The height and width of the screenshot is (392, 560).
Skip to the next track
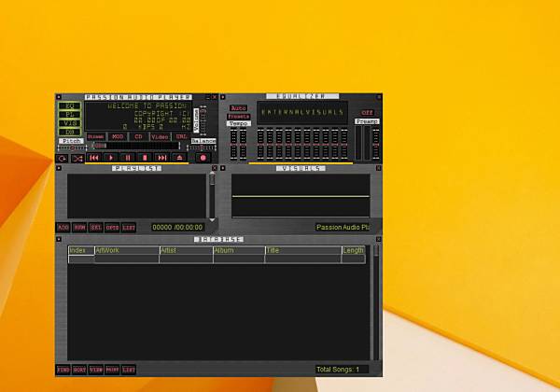(x=161, y=158)
